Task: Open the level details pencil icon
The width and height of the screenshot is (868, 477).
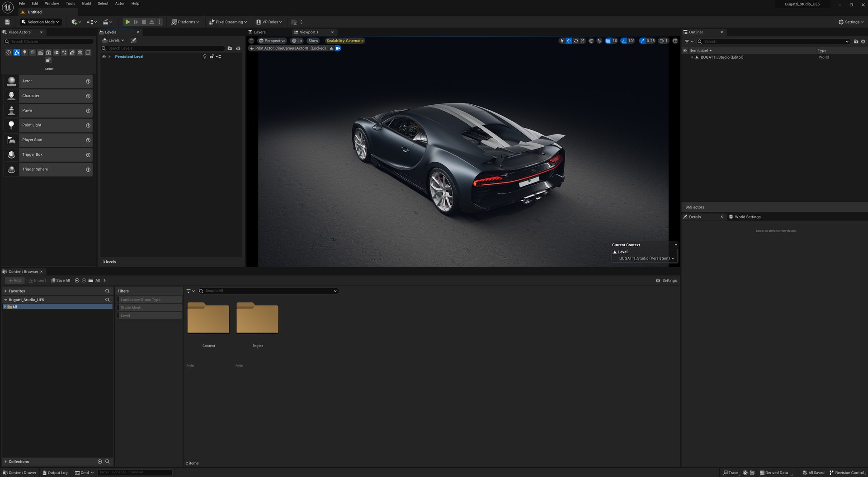Action: point(134,40)
